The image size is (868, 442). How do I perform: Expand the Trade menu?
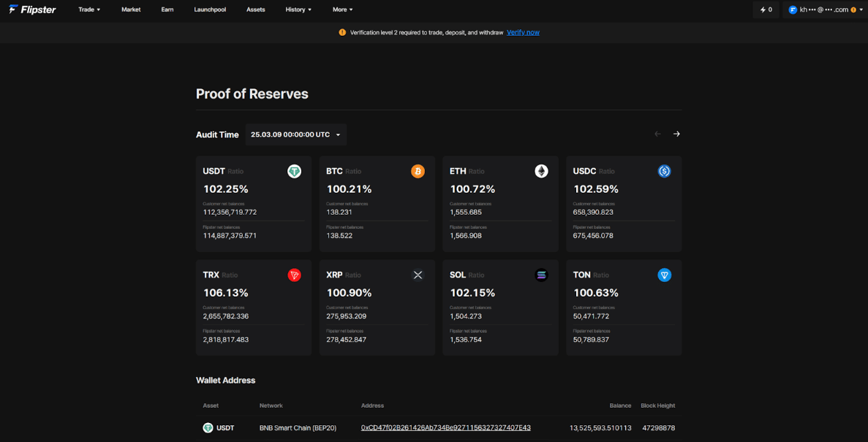point(89,9)
